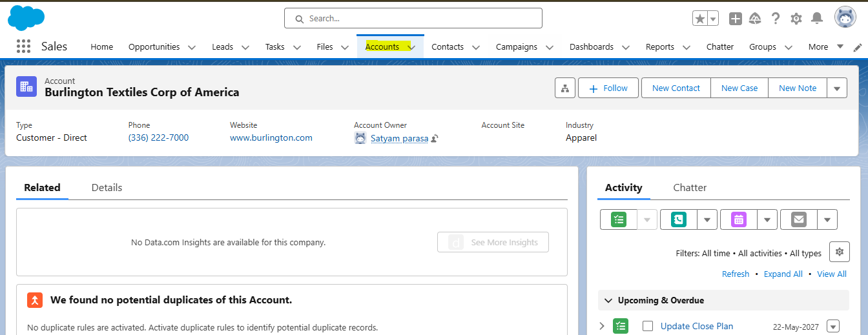Open the Leads tab dropdown chevron

245,47
